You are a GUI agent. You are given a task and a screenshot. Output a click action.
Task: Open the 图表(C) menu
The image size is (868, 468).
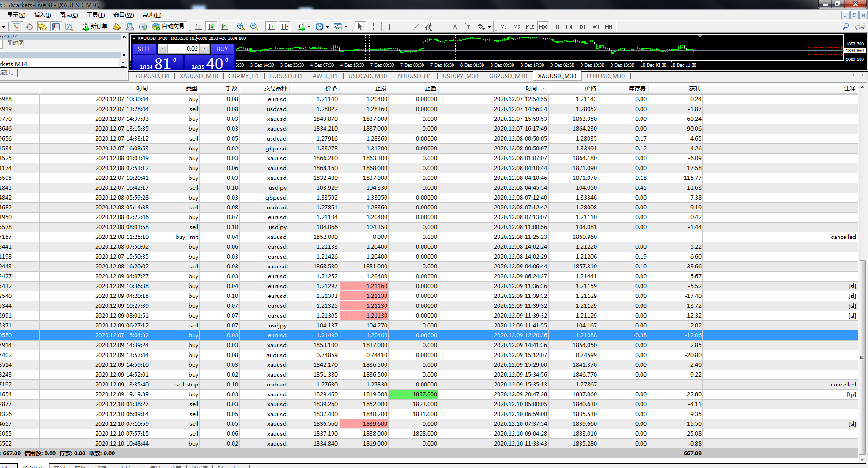69,15
